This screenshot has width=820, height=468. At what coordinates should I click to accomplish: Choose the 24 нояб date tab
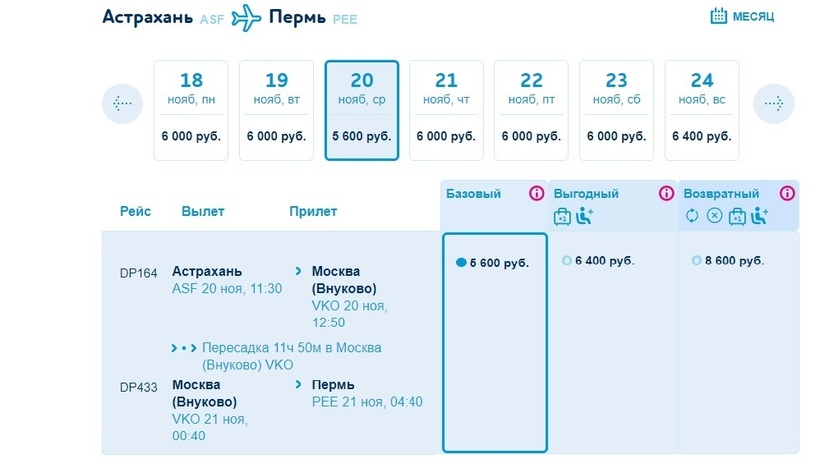tap(702, 110)
